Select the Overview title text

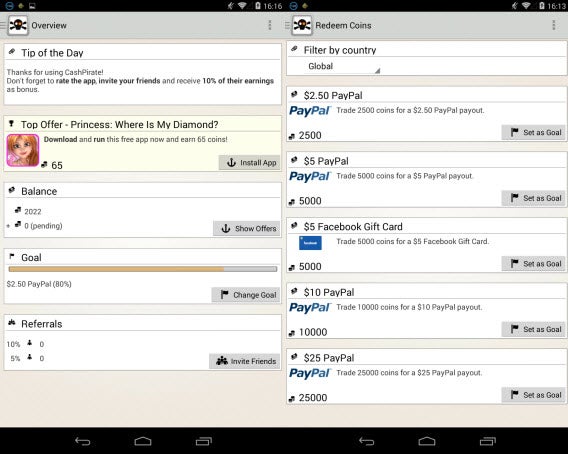point(49,25)
